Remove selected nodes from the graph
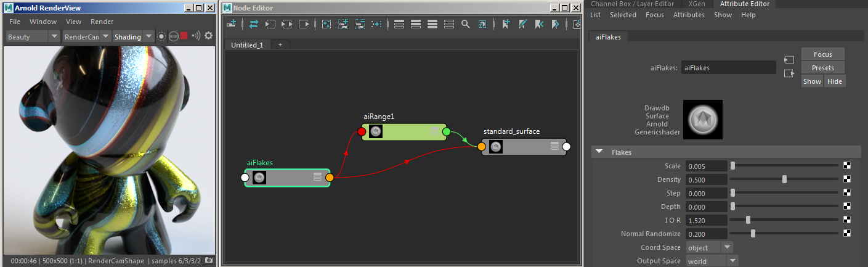The width and height of the screenshot is (868, 267). pyautogui.click(x=360, y=24)
